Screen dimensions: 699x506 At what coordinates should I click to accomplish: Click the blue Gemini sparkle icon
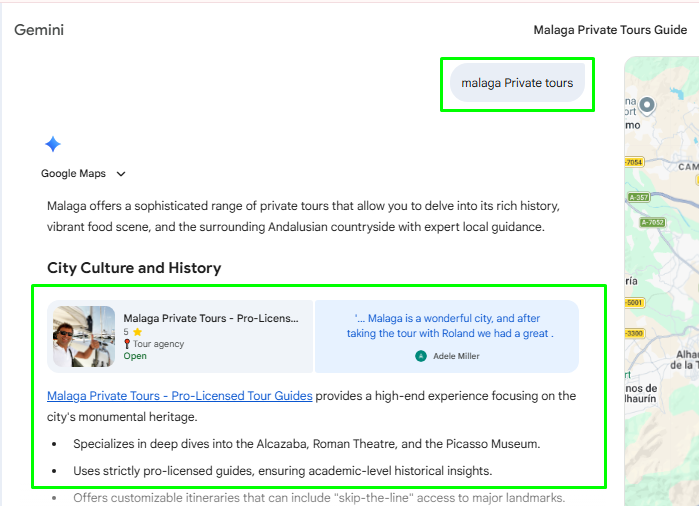click(53, 144)
